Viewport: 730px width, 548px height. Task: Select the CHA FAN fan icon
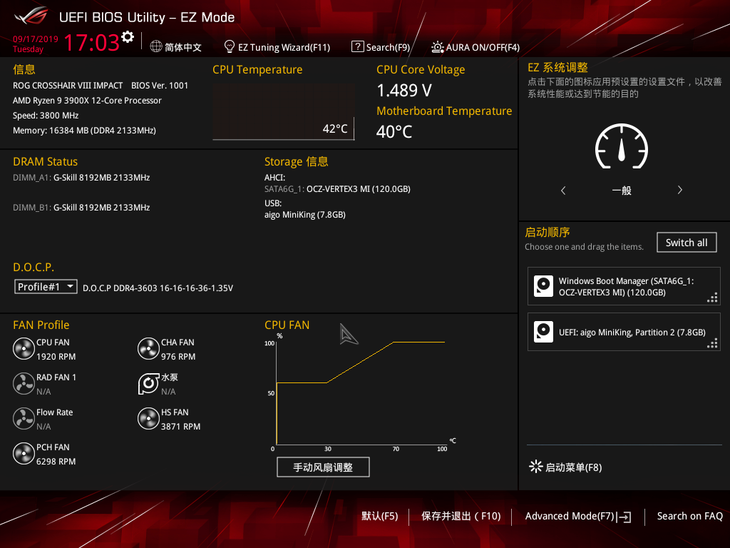point(149,349)
